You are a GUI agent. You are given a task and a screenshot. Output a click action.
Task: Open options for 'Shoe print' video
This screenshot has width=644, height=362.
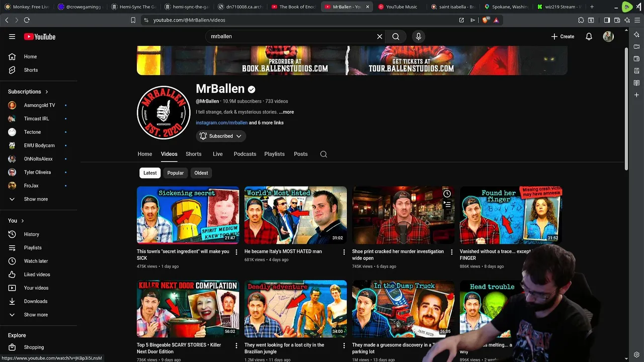[451, 252]
